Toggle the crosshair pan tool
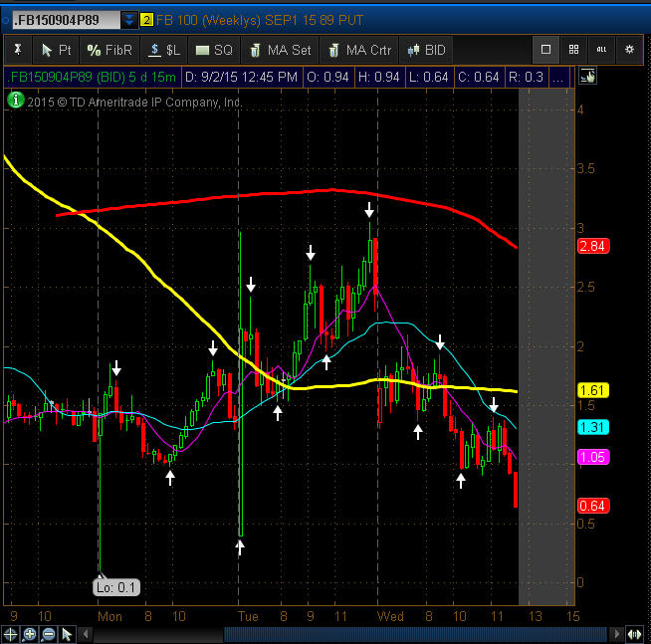Viewport: 651px width, 644px height. [11, 634]
